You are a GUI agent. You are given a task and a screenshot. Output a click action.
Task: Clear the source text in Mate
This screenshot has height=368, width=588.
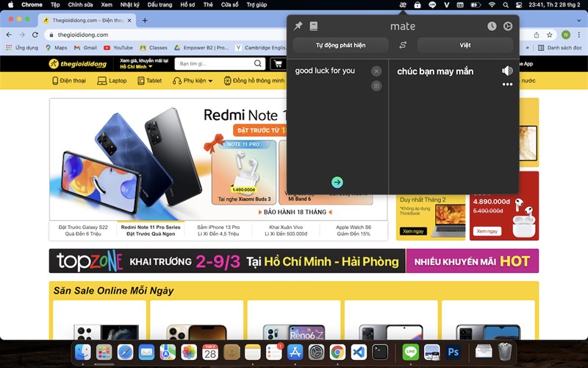(x=376, y=71)
